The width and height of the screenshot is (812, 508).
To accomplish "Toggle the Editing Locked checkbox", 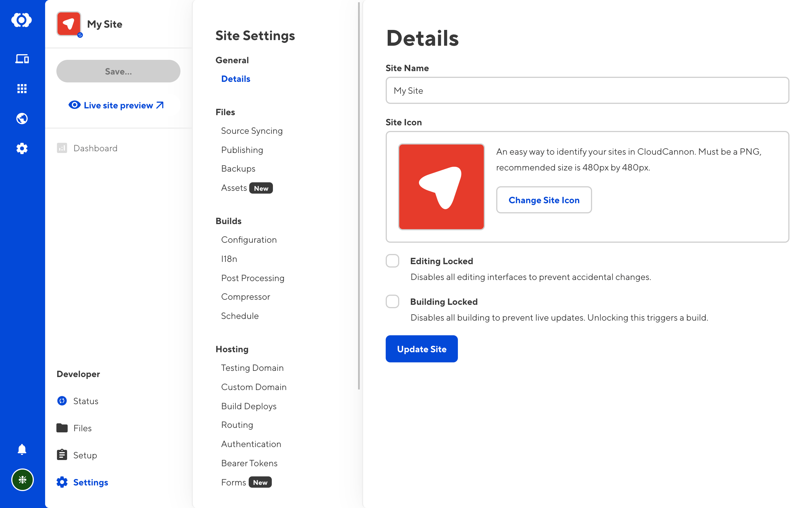I will click(x=392, y=261).
